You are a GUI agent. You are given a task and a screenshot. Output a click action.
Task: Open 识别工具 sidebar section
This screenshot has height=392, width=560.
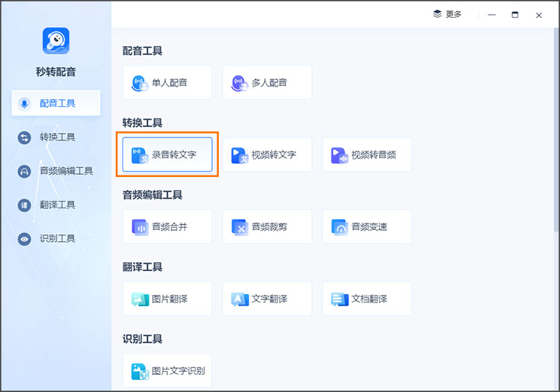click(x=56, y=238)
